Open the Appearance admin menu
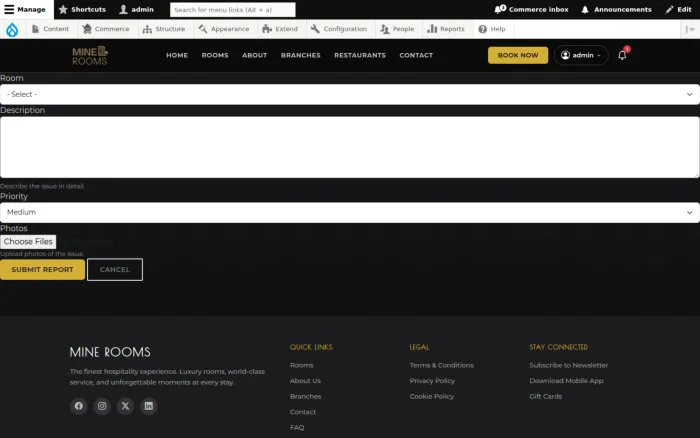700x438 pixels. click(x=224, y=29)
